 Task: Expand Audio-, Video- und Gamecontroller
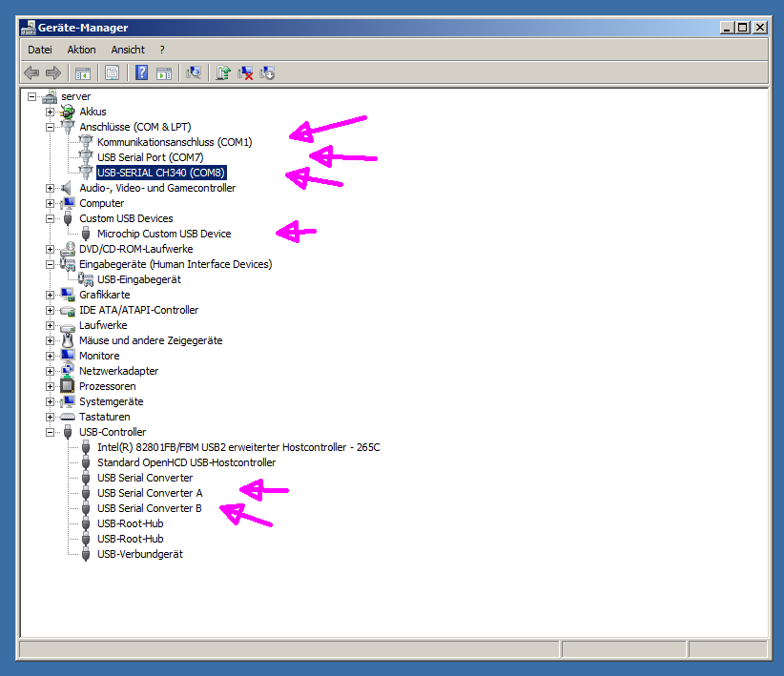point(50,189)
